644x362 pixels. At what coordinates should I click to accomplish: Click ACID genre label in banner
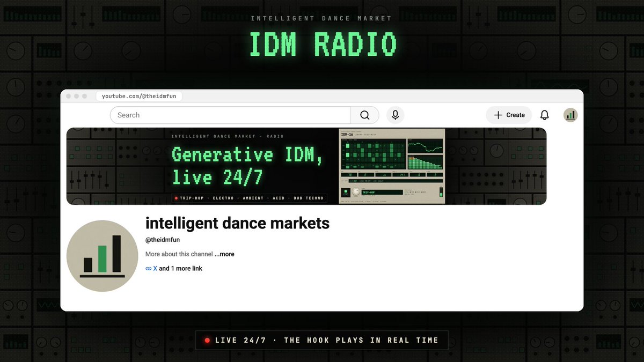click(278, 198)
